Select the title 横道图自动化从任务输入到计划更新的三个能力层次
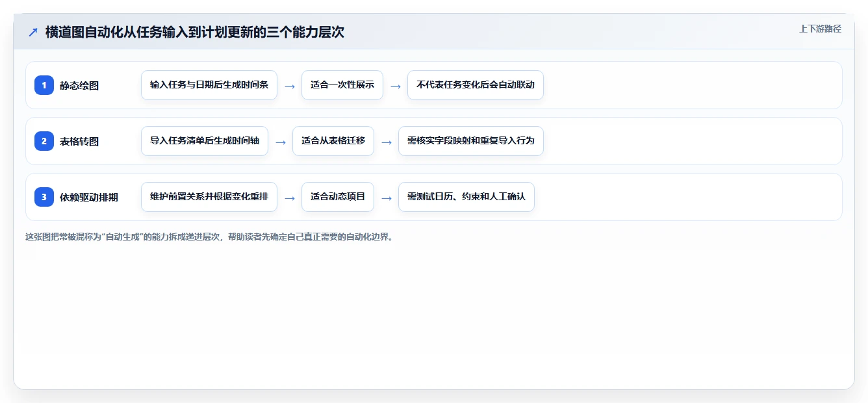 pyautogui.click(x=195, y=32)
